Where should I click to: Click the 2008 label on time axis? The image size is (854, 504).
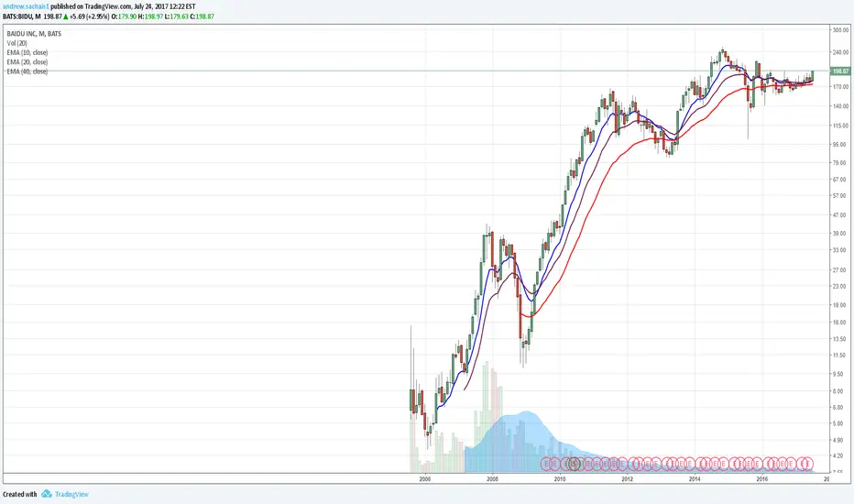492,479
